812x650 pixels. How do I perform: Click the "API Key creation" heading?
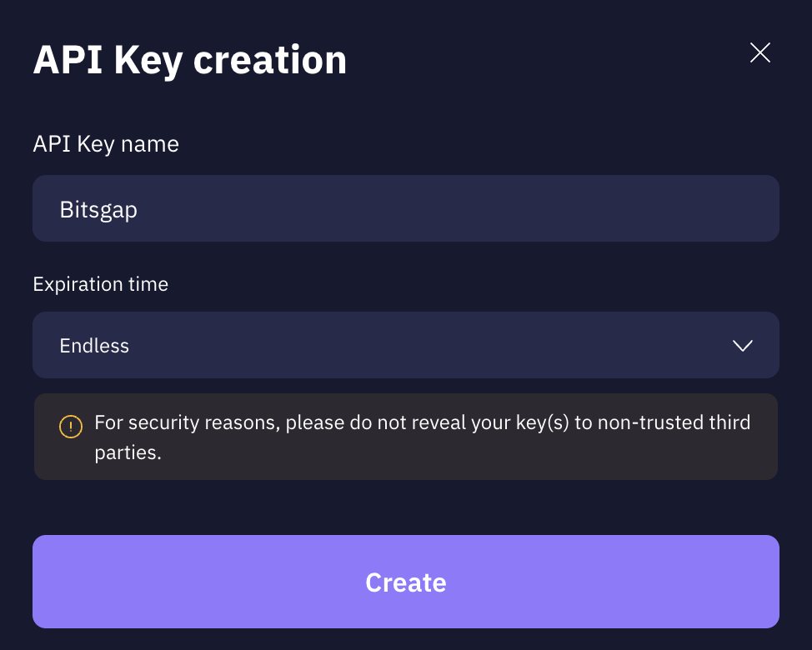click(x=189, y=60)
